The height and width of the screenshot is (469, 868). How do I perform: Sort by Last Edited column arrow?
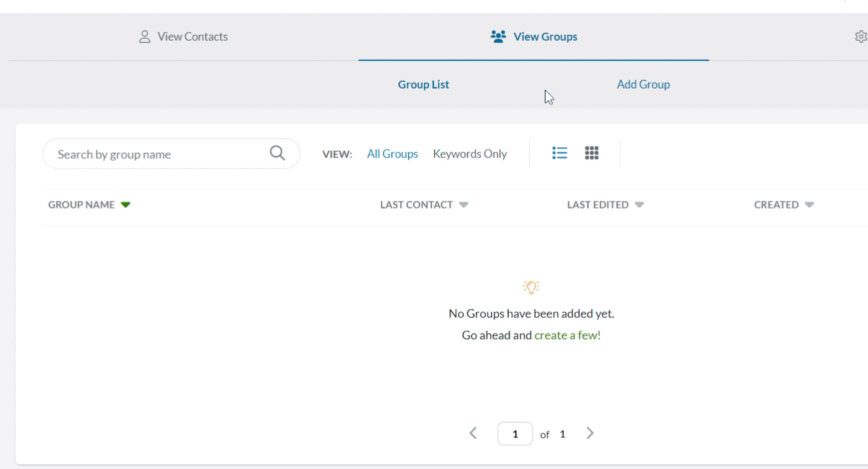(639, 205)
